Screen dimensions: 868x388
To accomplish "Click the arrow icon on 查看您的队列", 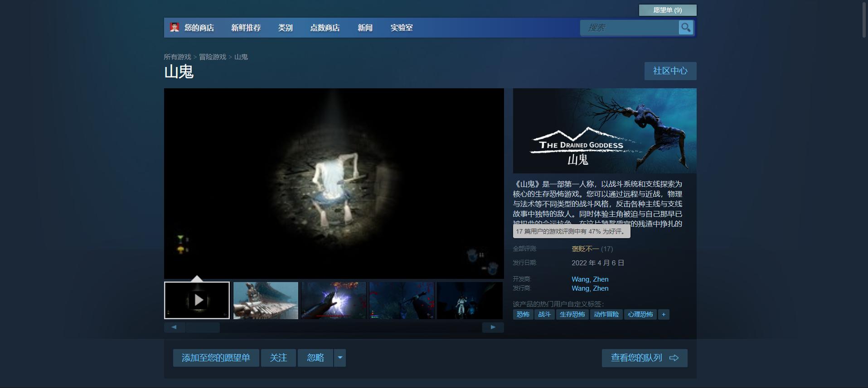I will (674, 358).
